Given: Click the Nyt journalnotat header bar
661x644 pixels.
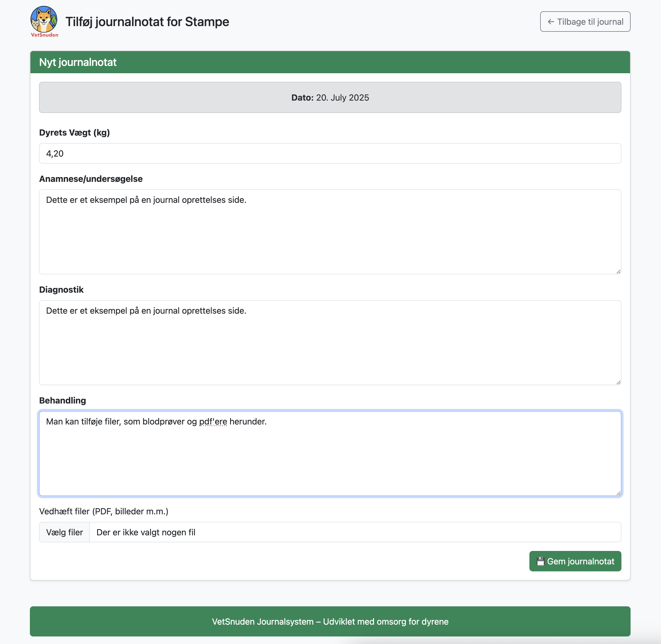Looking at the screenshot, I should (330, 62).
